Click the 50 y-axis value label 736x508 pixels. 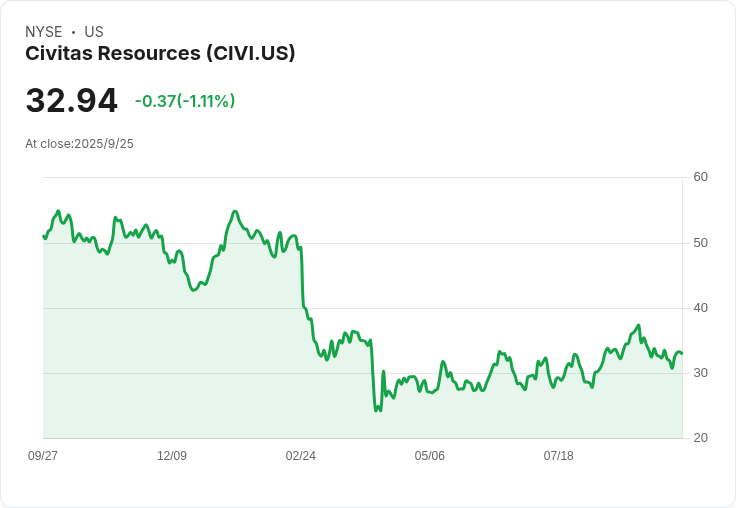click(x=700, y=243)
